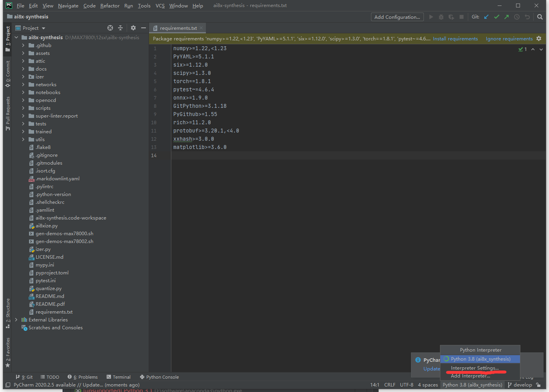Click the inspections checkmark widget in editor
The height and width of the screenshot is (392, 549).
click(x=522, y=49)
